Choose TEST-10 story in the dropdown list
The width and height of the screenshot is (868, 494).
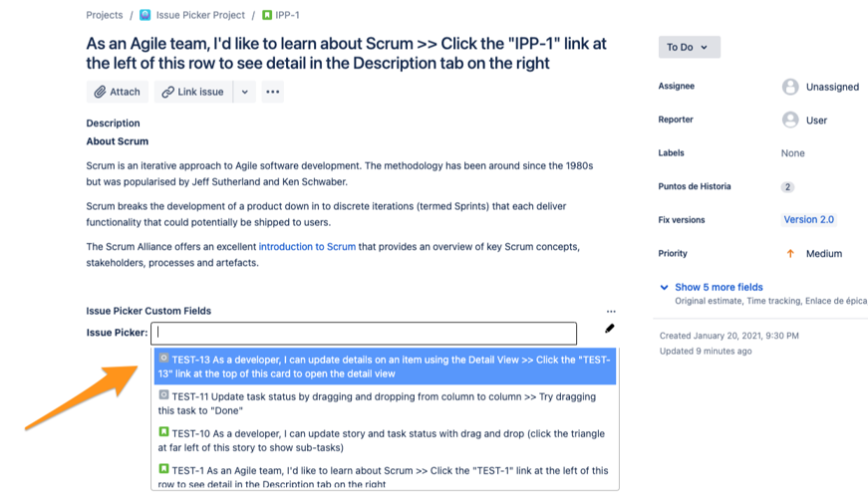click(x=385, y=440)
